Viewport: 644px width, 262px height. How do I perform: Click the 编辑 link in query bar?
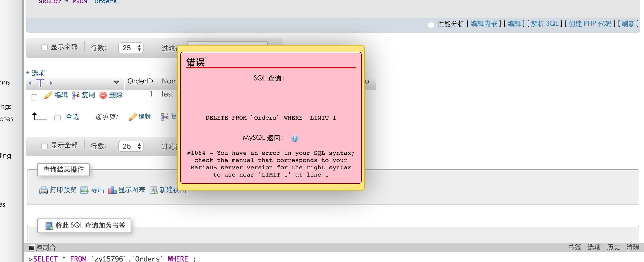[x=514, y=24]
